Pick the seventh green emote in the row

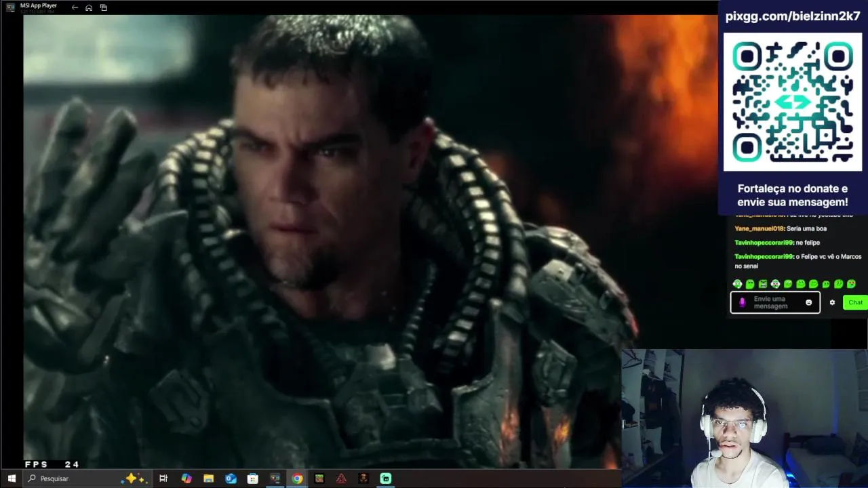(813, 284)
